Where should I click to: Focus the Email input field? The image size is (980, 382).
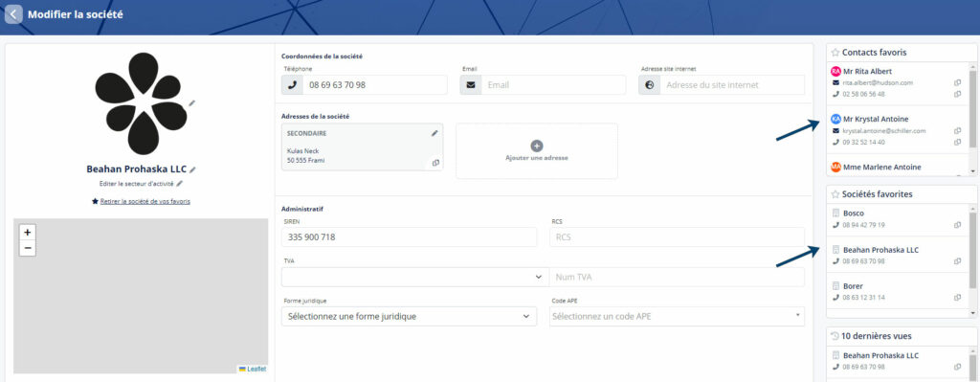click(552, 85)
